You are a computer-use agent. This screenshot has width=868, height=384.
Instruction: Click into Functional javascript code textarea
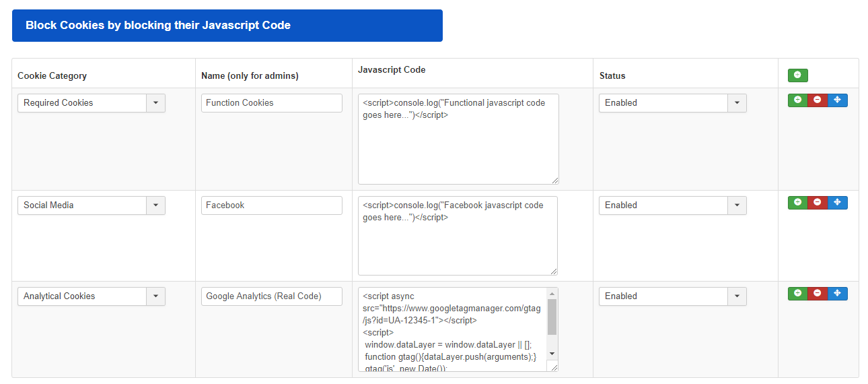(x=458, y=139)
